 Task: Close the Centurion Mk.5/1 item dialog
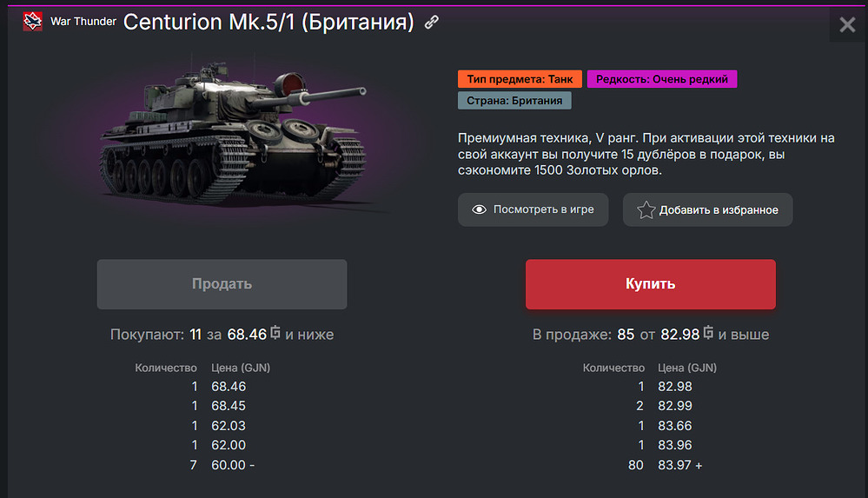click(847, 24)
